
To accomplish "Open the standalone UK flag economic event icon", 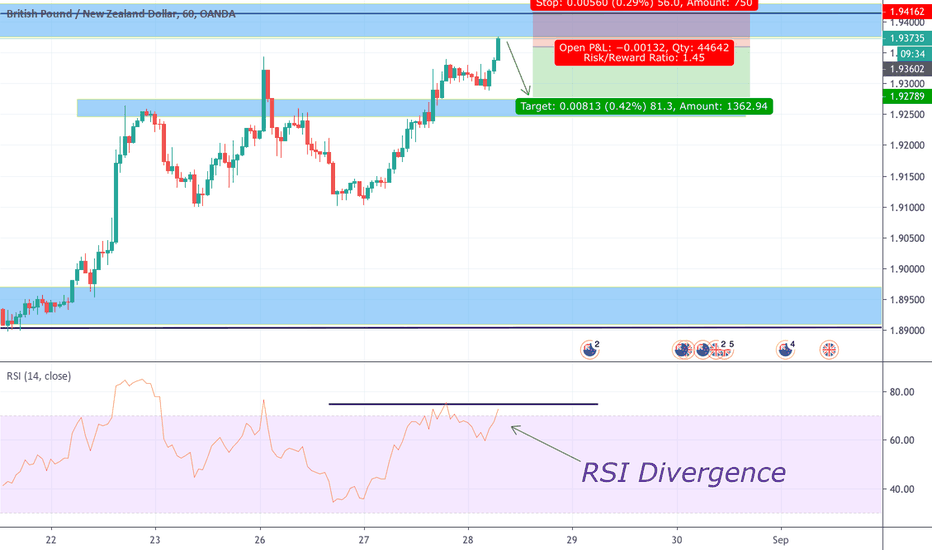I will pos(829,350).
